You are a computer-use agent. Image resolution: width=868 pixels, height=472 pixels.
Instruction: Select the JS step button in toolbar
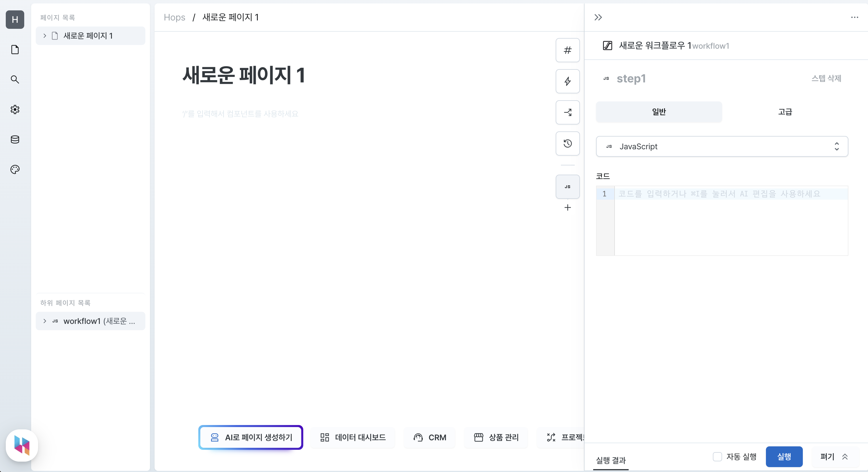[568, 186]
